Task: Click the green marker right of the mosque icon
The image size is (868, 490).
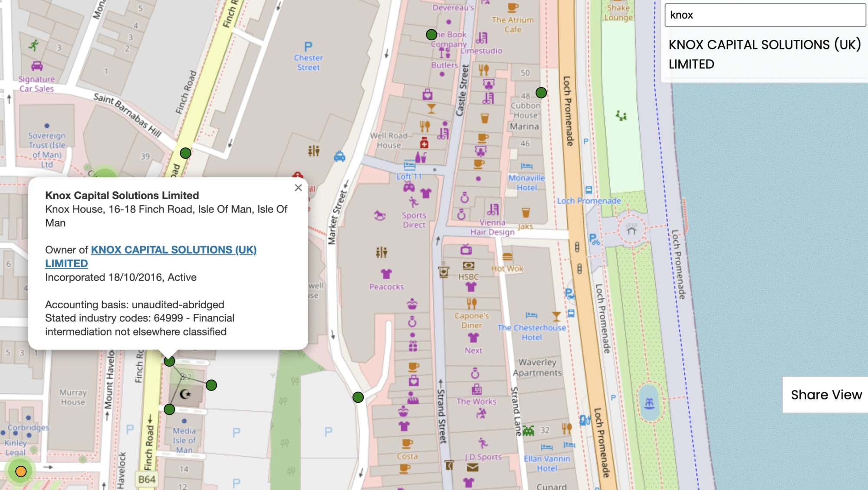Action: 211,385
